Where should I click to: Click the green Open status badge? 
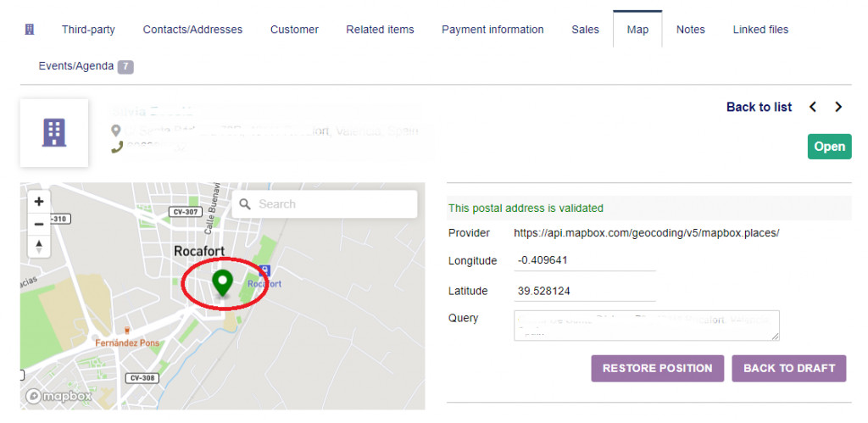click(829, 147)
